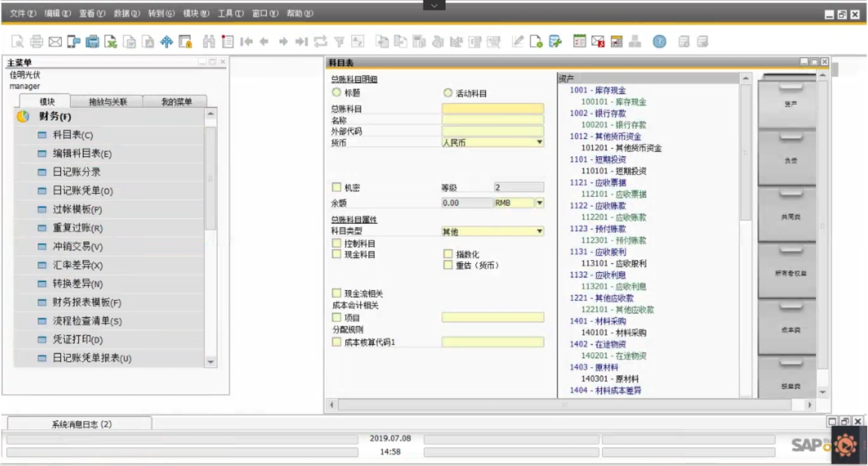Click the fax toolbar icon
This screenshot has width=868, height=466.
(92, 41)
